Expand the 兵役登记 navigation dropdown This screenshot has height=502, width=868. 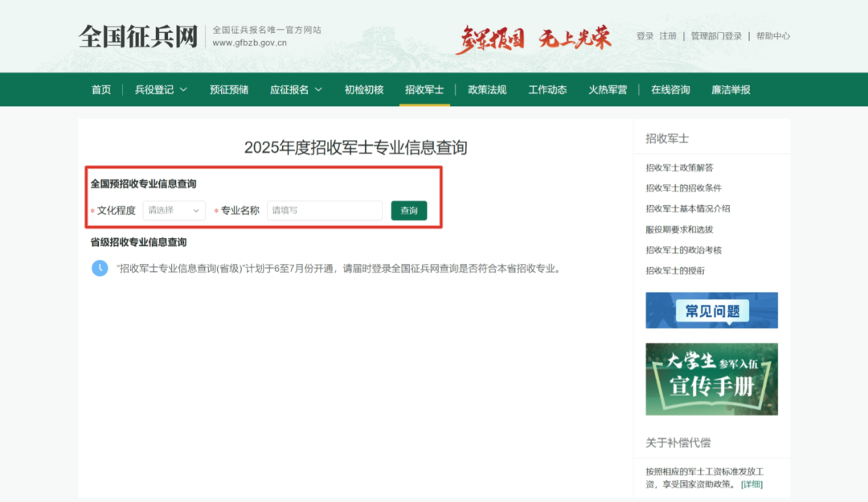pos(161,90)
